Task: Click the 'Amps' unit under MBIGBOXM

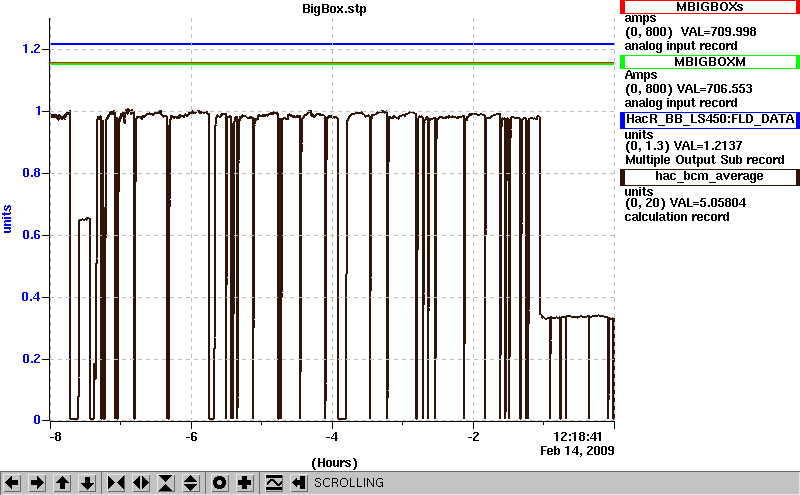Action: [641, 75]
